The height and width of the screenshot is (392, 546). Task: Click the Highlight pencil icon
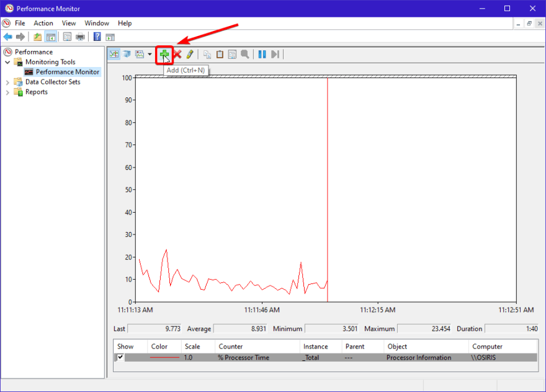click(x=190, y=55)
